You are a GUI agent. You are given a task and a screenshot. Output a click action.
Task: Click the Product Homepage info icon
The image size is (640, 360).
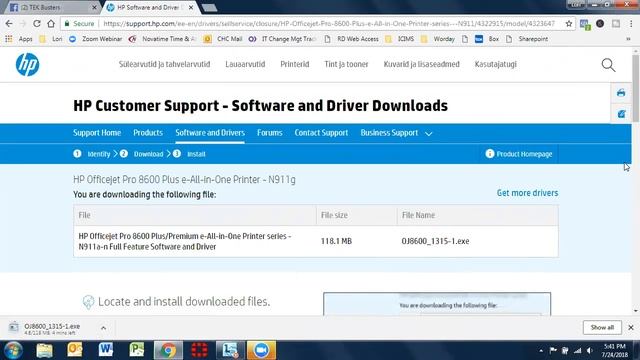[490, 153]
